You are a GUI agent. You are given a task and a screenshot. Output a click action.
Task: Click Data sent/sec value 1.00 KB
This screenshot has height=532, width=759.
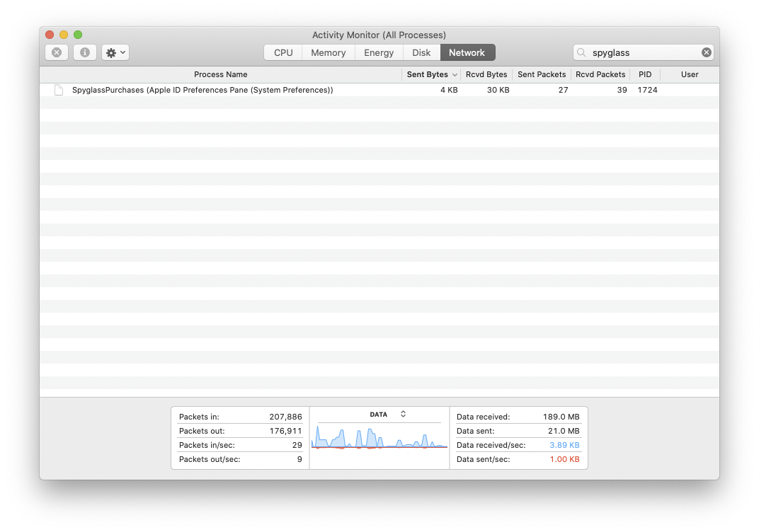pos(564,459)
